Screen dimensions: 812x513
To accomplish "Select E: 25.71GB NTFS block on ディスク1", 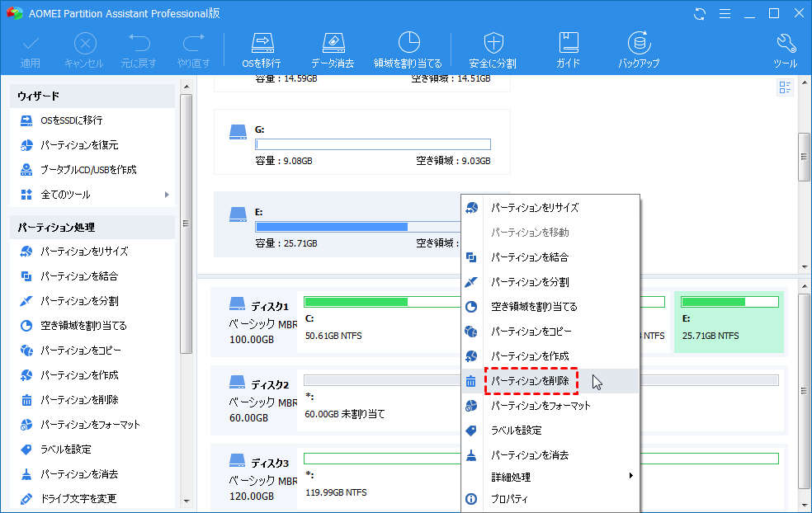I will 729,322.
